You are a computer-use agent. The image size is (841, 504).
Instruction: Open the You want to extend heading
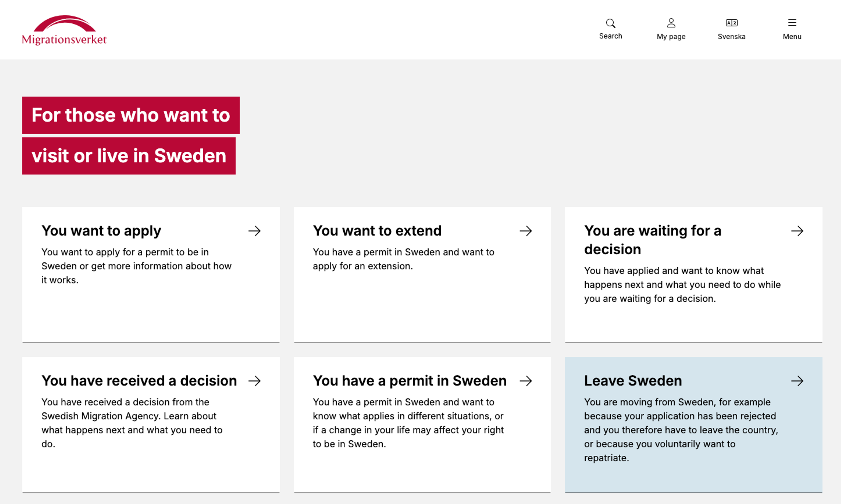coord(377,231)
